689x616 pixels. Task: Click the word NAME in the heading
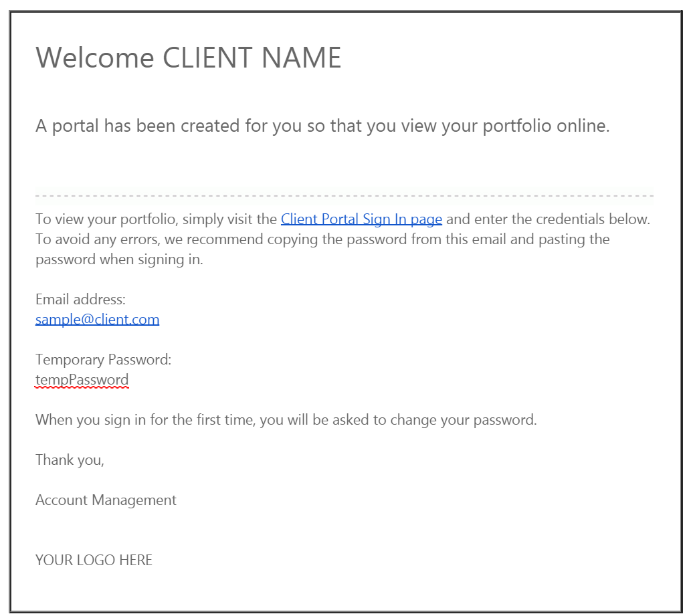tap(302, 58)
